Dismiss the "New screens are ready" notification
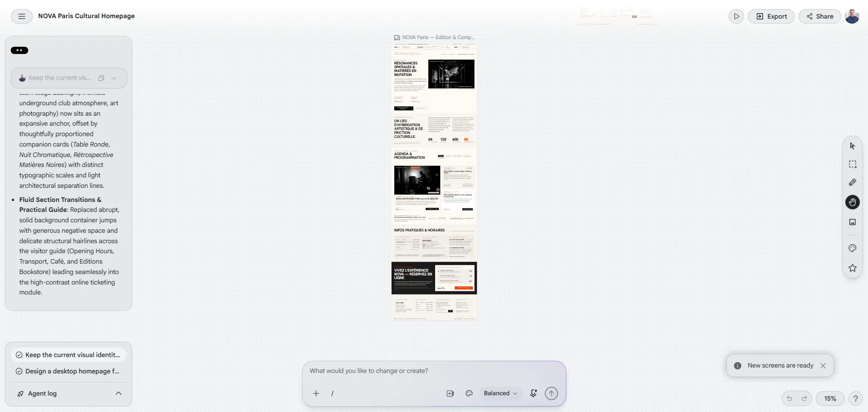The image size is (868, 412). [823, 366]
